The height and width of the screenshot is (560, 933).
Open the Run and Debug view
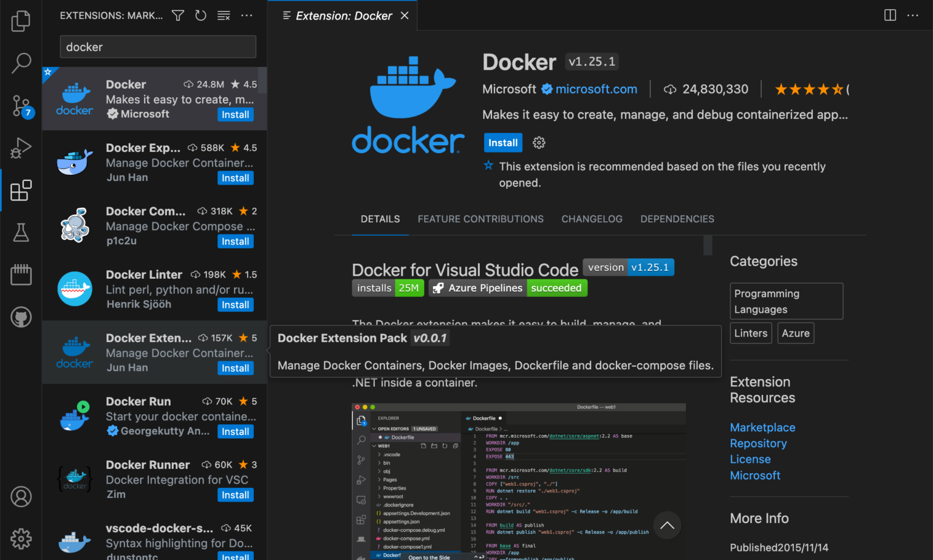click(x=21, y=148)
